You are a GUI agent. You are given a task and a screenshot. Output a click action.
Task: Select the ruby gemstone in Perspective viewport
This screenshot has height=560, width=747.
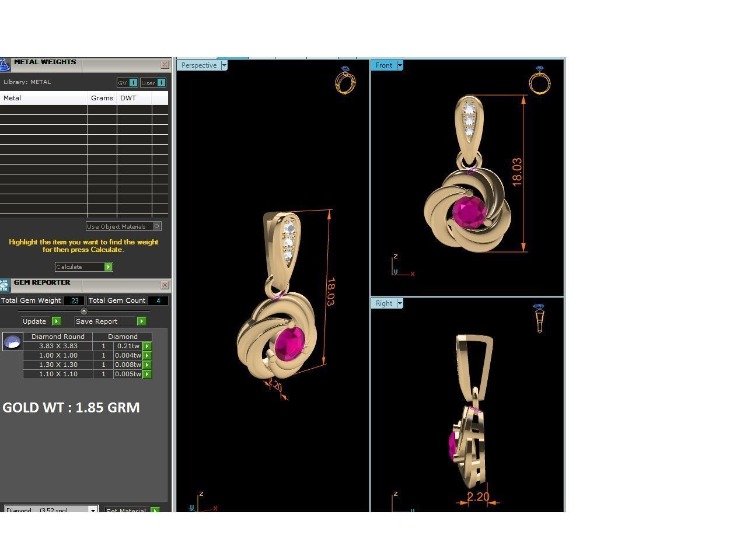tap(289, 344)
